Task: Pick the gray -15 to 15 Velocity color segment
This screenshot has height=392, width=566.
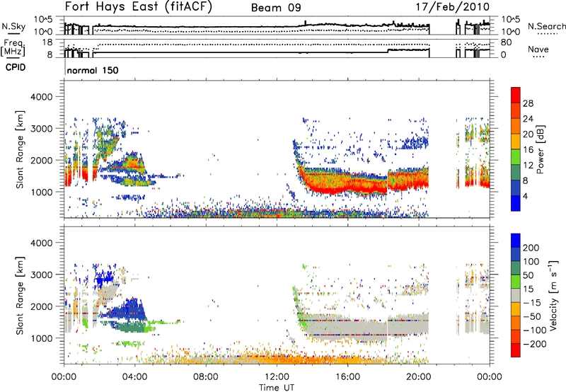Action: [x=516, y=295]
